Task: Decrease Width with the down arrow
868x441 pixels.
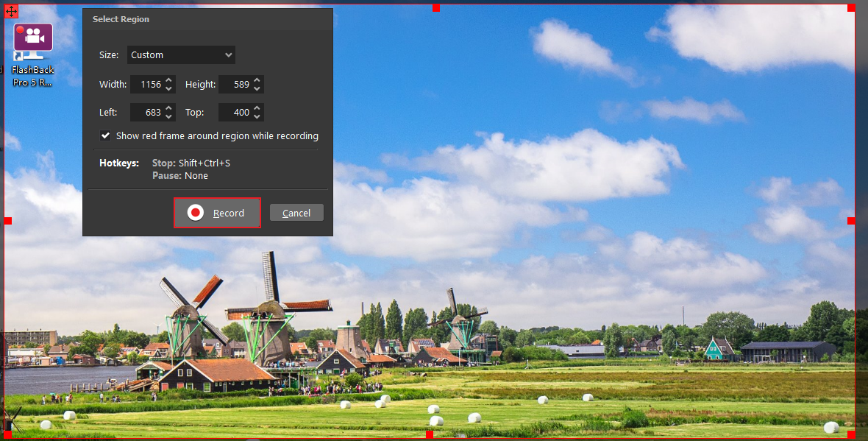Action: (x=169, y=88)
